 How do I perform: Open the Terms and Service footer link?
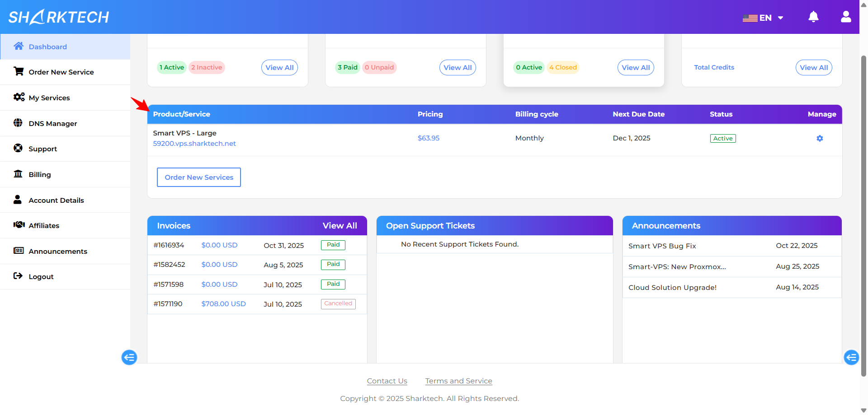(458, 381)
